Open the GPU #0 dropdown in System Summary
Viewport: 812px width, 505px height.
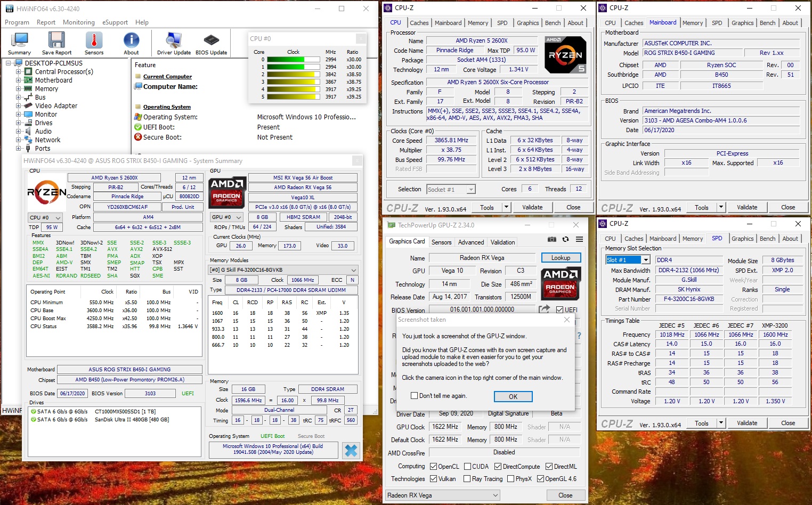coord(226,217)
